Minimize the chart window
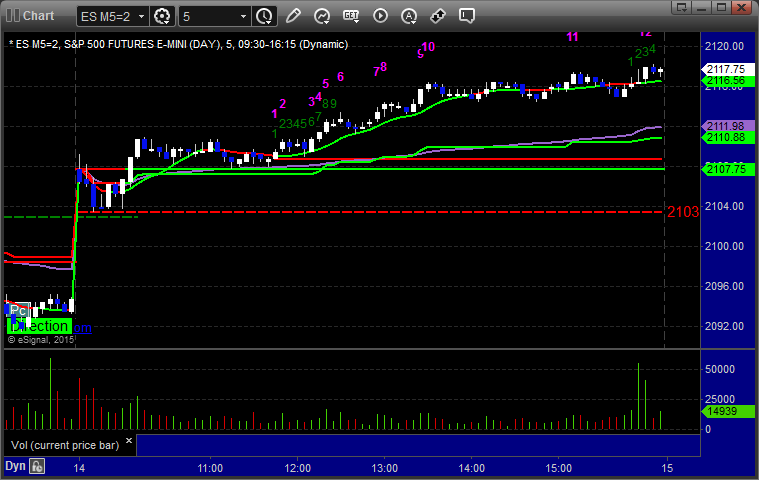The width and height of the screenshot is (759, 480). [701, 7]
